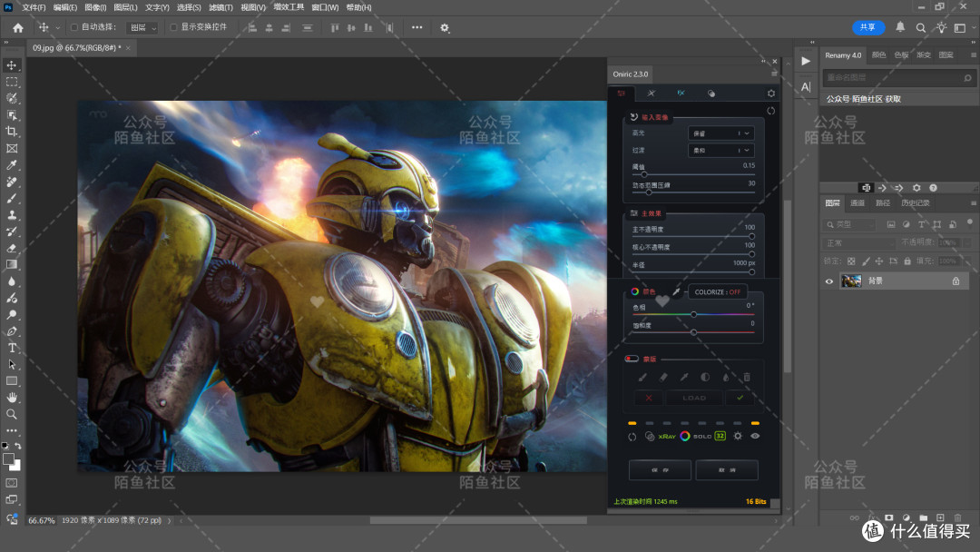980x552 pixels.
Task: Click the 共享 share button
Action: pos(868,27)
